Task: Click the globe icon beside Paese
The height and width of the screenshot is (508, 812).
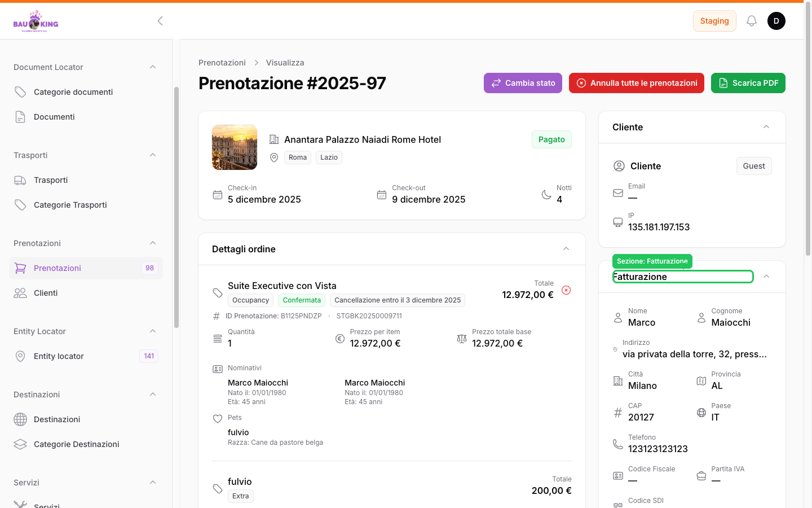Action: pos(701,413)
